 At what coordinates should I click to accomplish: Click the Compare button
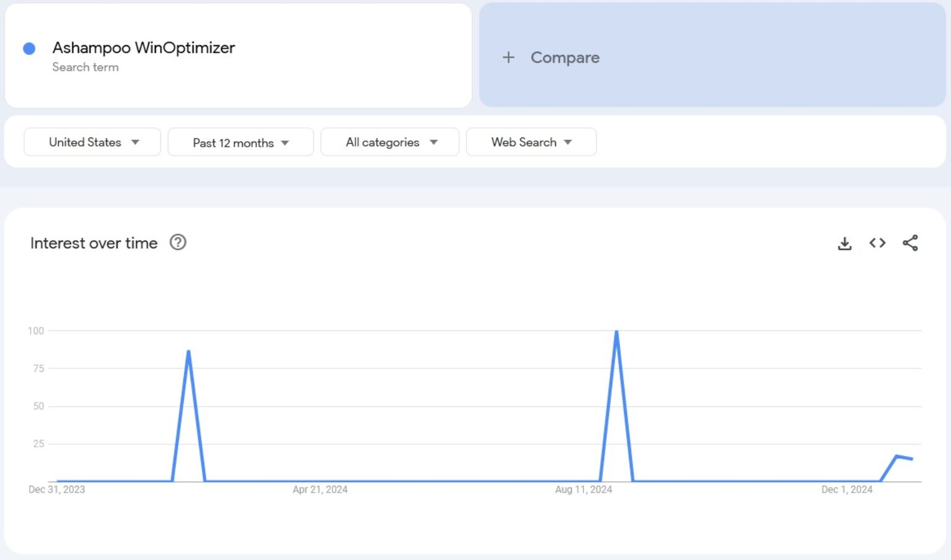click(x=565, y=57)
